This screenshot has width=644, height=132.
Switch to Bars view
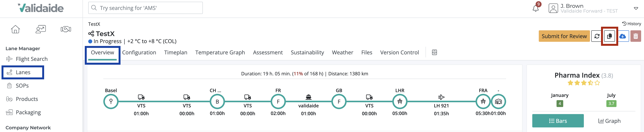[x=557, y=121]
